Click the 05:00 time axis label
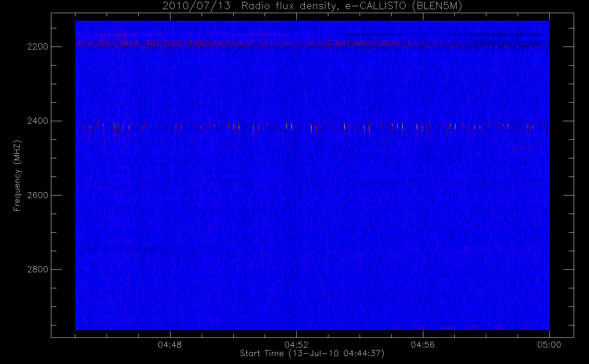Viewport: 589px width, 364px height. point(549,345)
